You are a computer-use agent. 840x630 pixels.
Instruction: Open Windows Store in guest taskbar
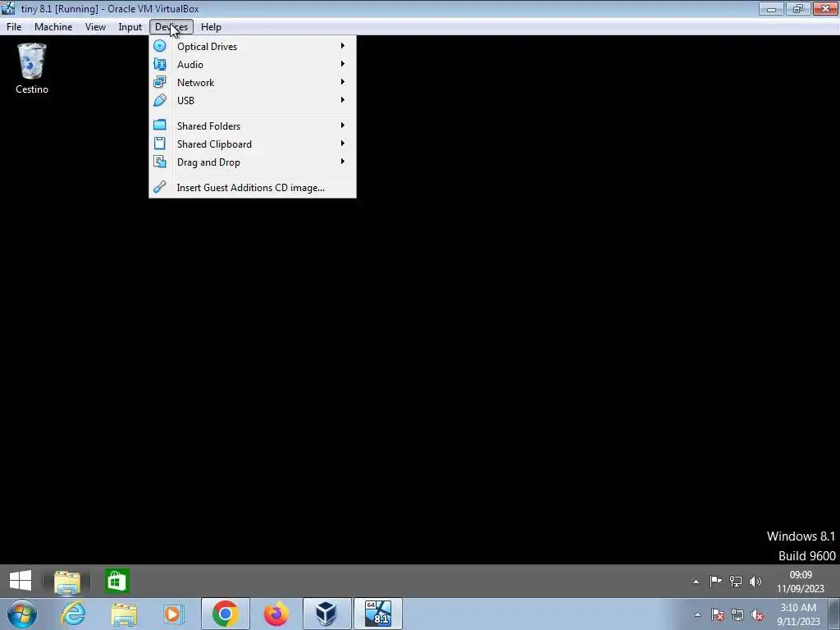[116, 582]
